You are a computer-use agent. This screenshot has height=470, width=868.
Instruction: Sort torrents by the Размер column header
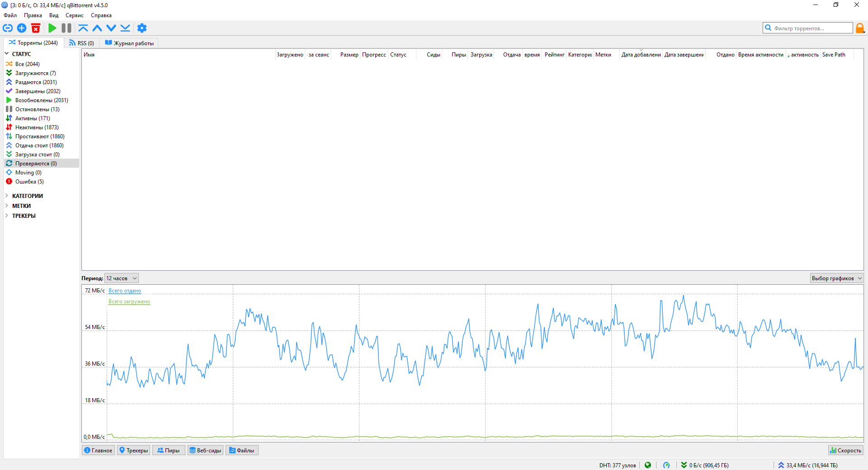[x=349, y=55]
